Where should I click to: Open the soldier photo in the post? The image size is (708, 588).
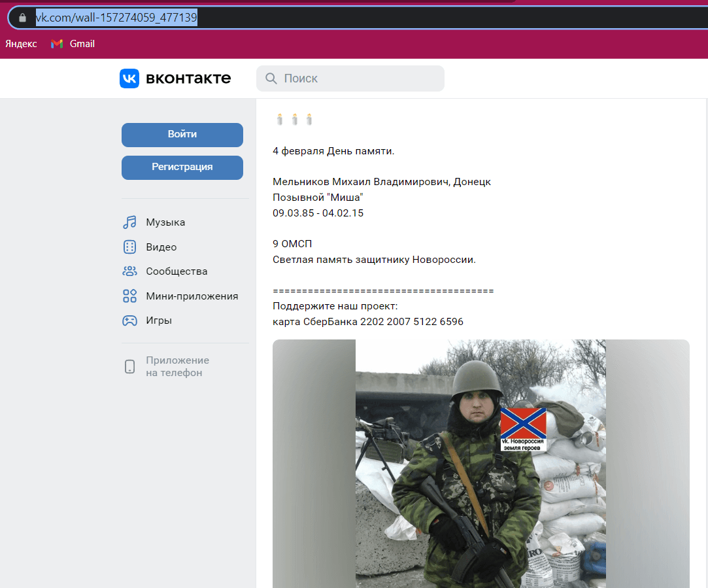point(481,464)
